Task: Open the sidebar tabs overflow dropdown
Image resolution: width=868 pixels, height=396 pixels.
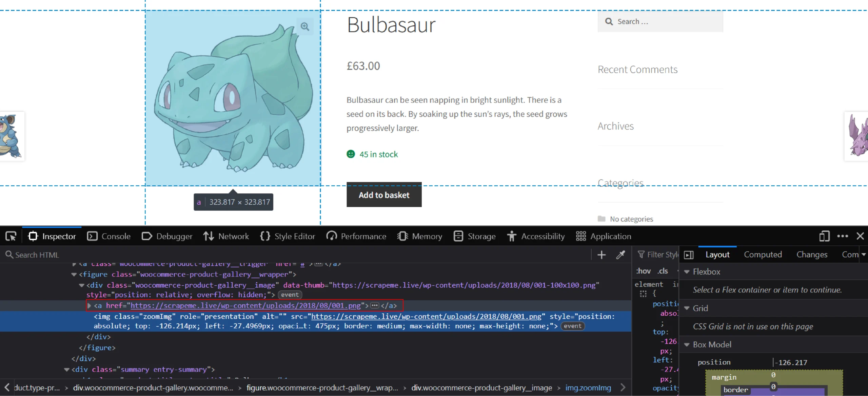Action: (x=864, y=254)
